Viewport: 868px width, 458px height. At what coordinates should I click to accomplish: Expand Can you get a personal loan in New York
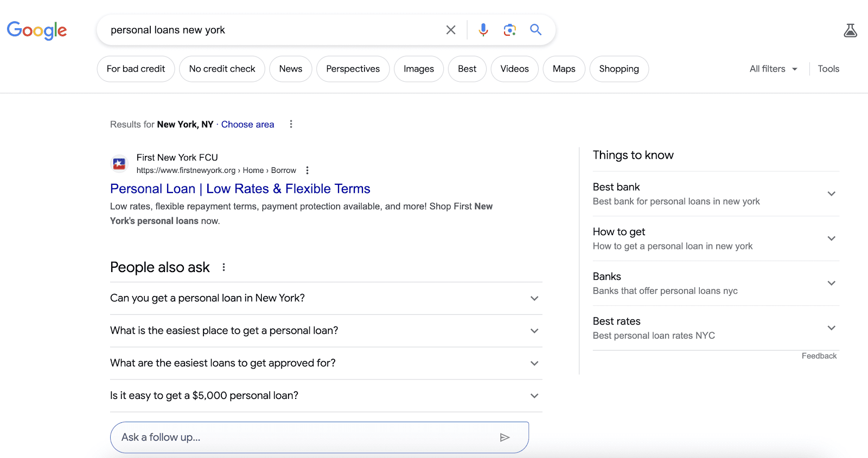326,298
